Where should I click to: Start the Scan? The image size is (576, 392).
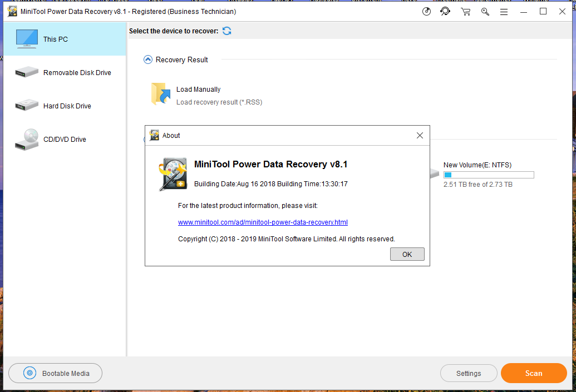[534, 373]
